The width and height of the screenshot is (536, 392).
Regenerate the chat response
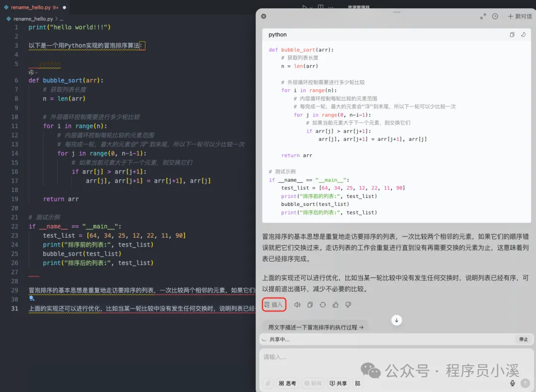(x=323, y=305)
